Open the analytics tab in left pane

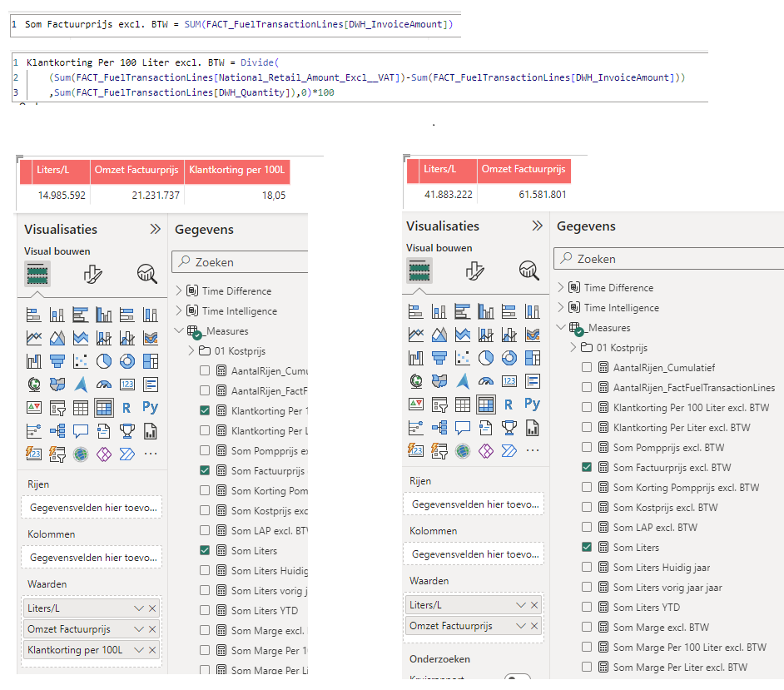[x=147, y=274]
